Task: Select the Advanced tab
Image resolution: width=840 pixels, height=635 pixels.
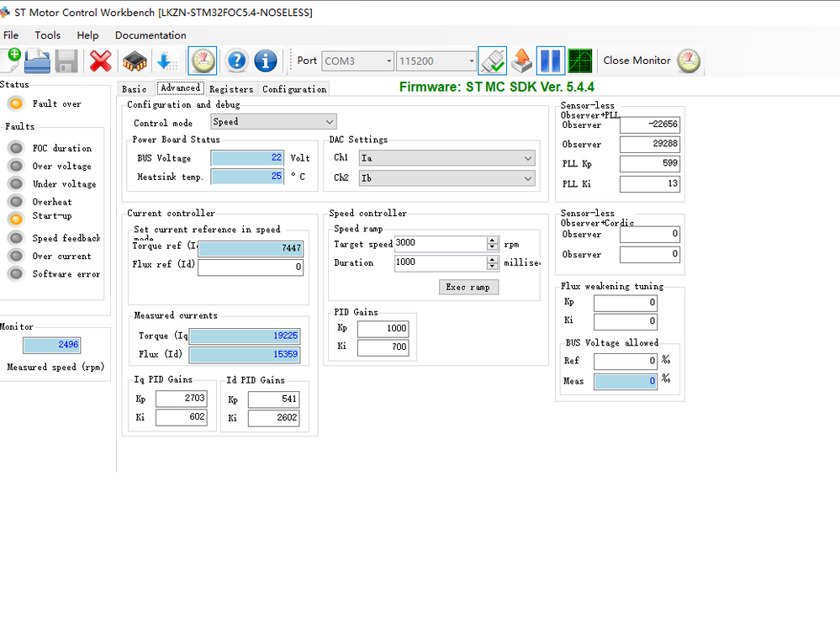Action: pyautogui.click(x=180, y=87)
